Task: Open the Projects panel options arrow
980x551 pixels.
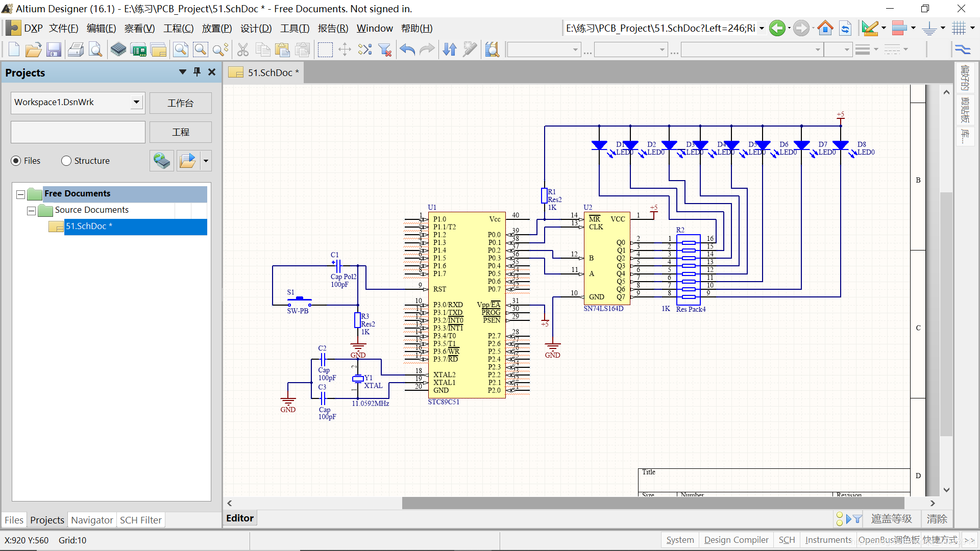Action: click(183, 72)
